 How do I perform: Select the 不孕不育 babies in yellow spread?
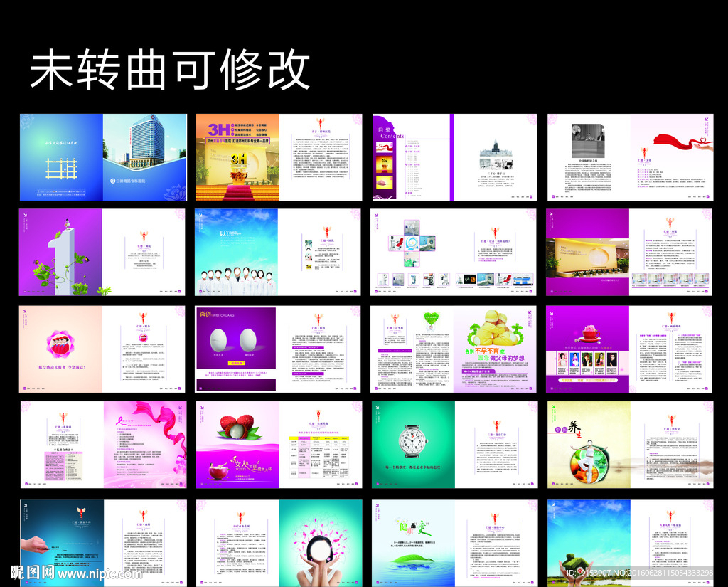pos(453,349)
